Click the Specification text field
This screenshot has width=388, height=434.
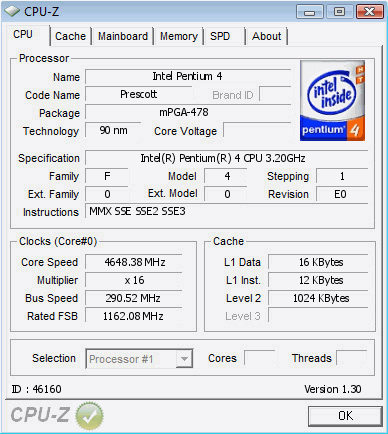227,158
